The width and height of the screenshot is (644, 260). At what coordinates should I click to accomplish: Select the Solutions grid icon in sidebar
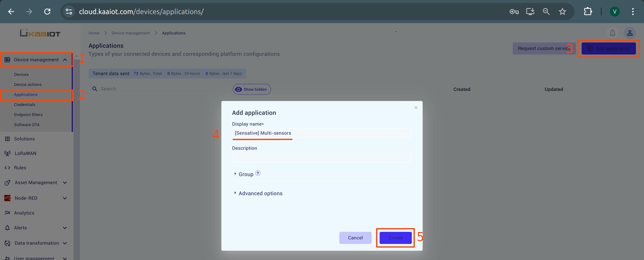coord(7,138)
